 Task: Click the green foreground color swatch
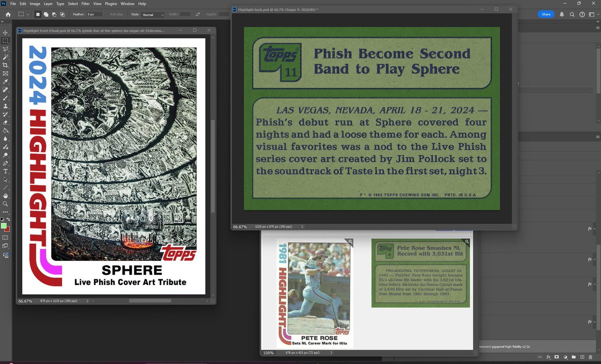point(4,226)
